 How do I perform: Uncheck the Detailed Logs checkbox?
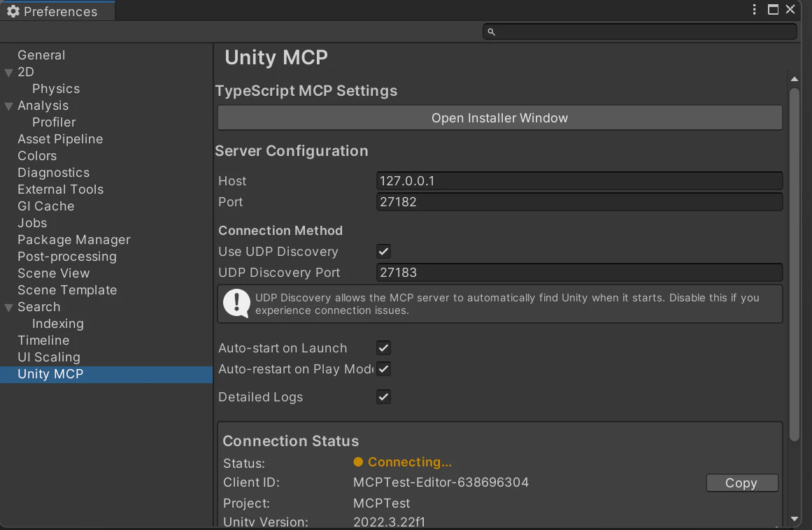383,397
